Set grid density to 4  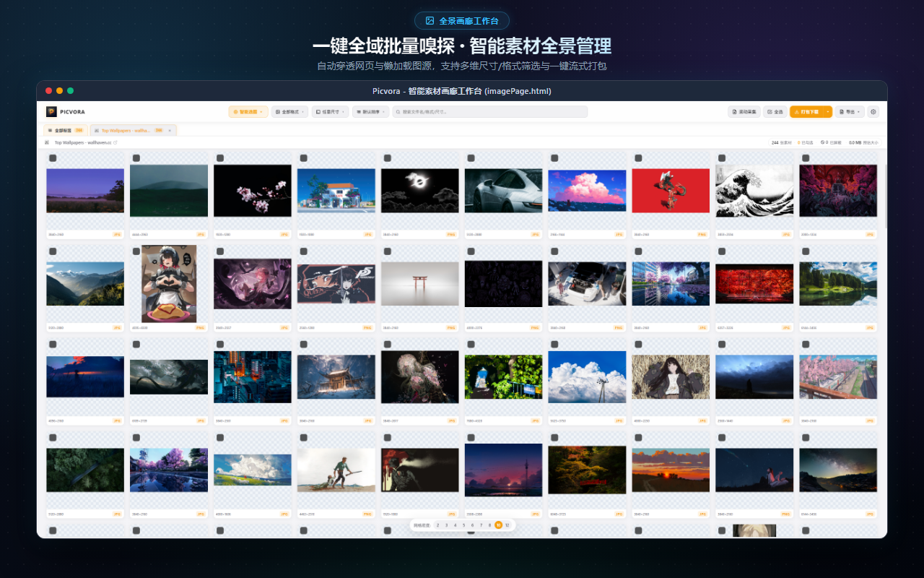(455, 525)
